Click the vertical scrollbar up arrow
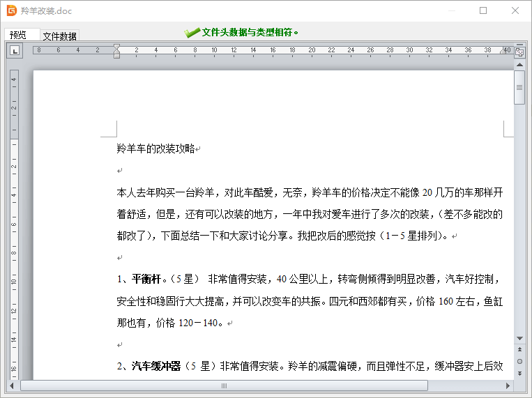 coord(519,64)
